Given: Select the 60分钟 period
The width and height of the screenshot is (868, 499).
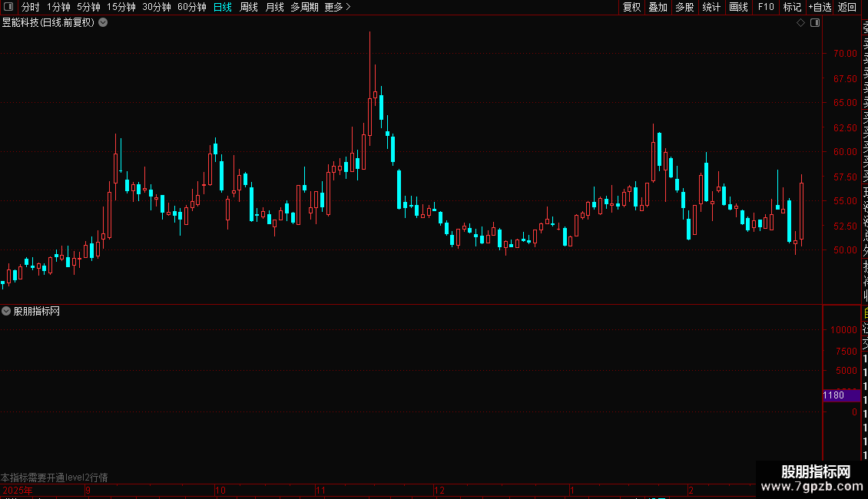Looking at the screenshot, I should [x=191, y=7].
